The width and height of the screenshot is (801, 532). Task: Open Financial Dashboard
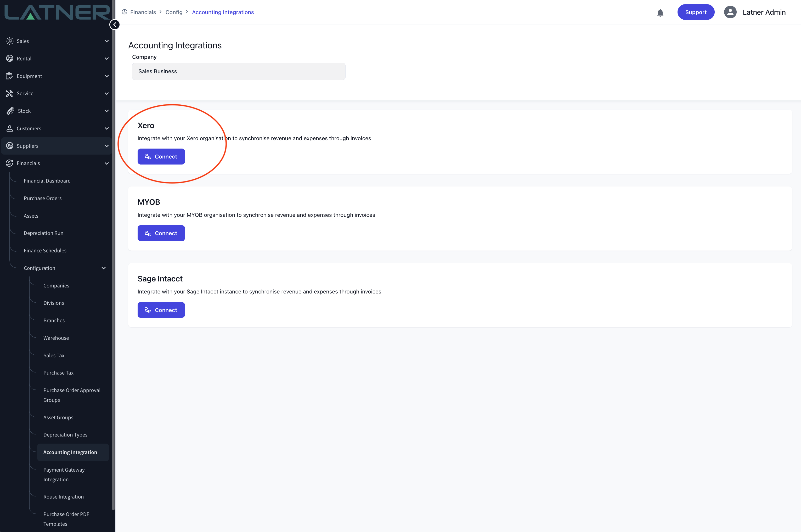click(47, 181)
